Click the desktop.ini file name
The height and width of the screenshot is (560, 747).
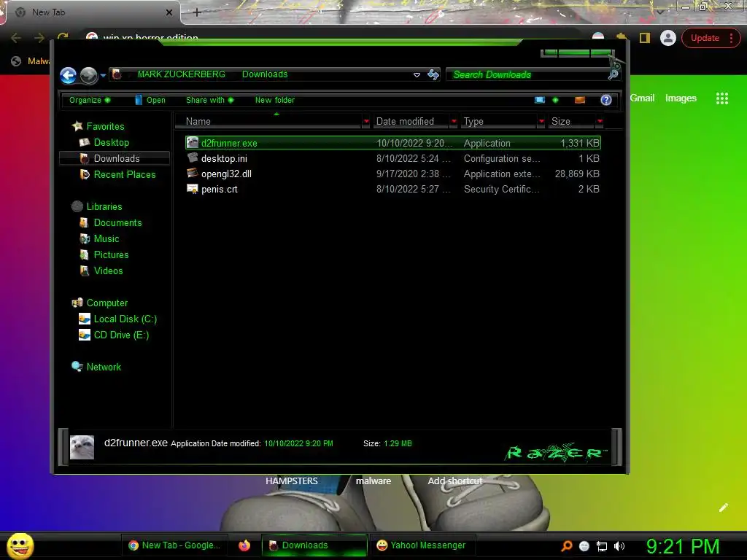(224, 158)
